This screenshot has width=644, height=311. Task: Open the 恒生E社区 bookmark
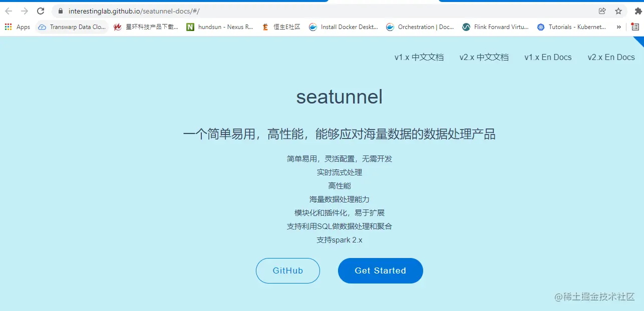click(x=281, y=27)
